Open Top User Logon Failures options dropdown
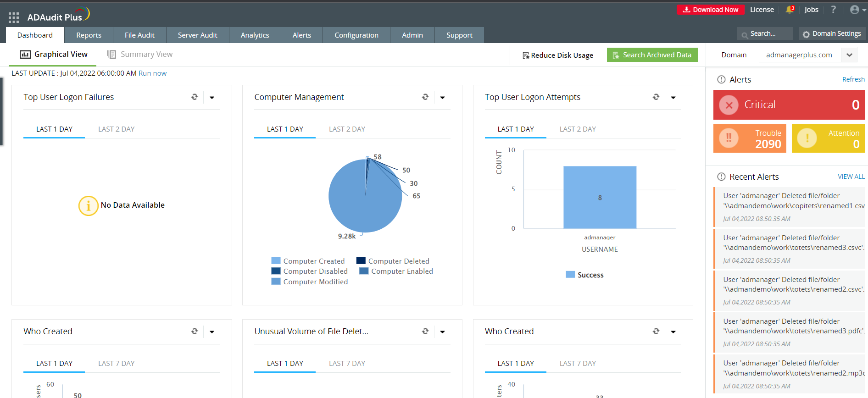Image resolution: width=868 pixels, height=398 pixels. point(212,98)
